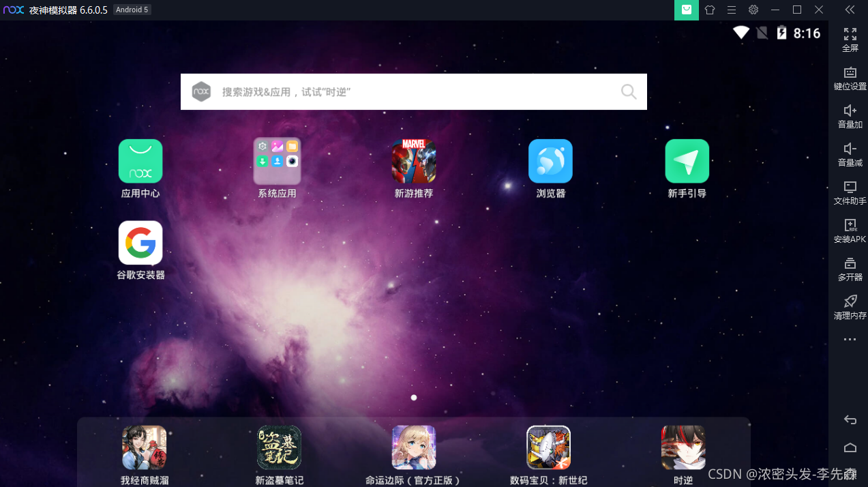
Task: Click the Wi-Fi status icon
Action: [741, 32]
